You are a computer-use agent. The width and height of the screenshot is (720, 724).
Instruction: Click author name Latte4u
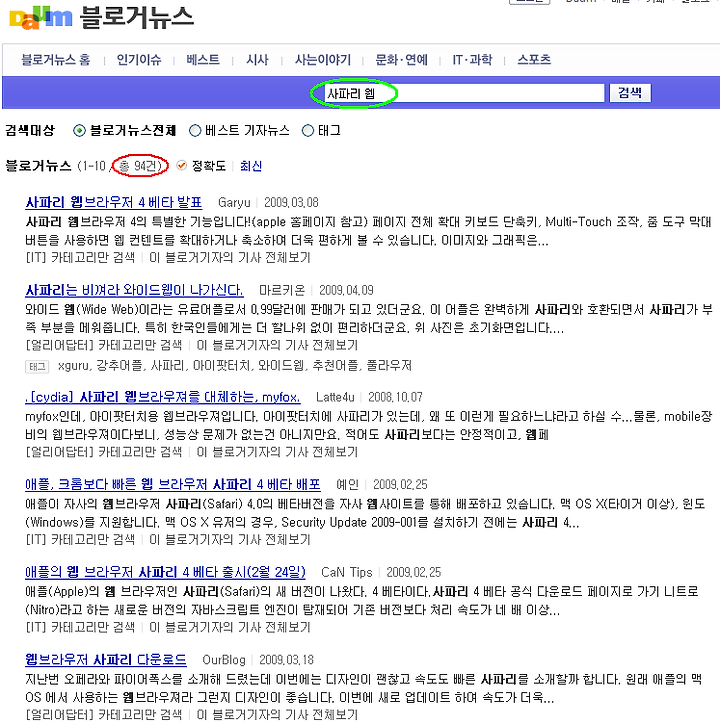pyautogui.click(x=335, y=398)
